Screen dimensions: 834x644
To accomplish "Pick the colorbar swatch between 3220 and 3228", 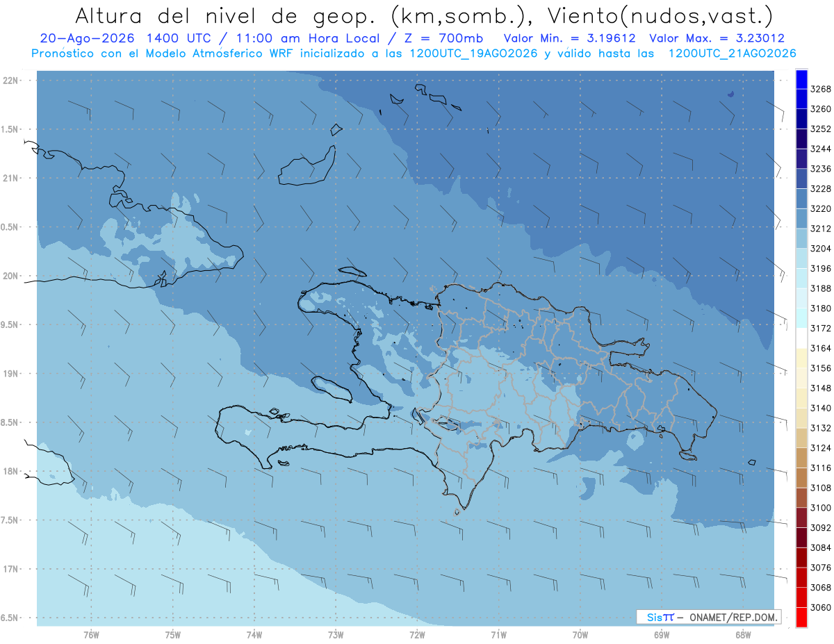I will pos(801,198).
